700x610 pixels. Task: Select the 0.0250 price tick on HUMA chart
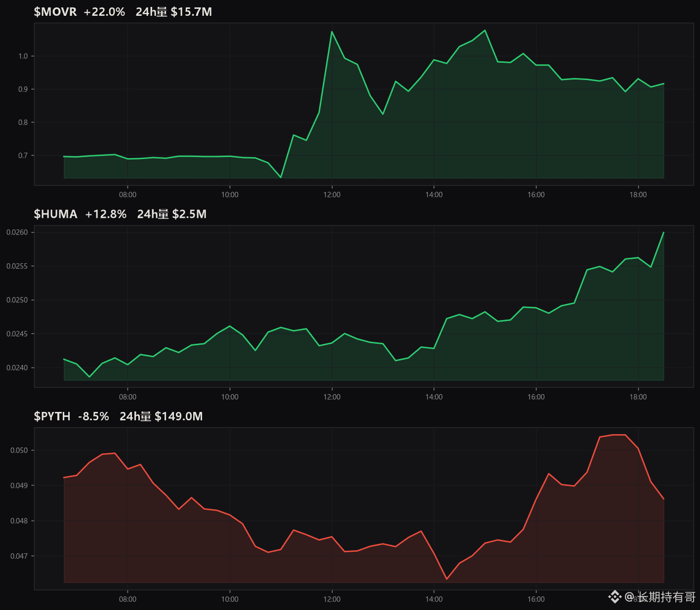click(x=17, y=300)
